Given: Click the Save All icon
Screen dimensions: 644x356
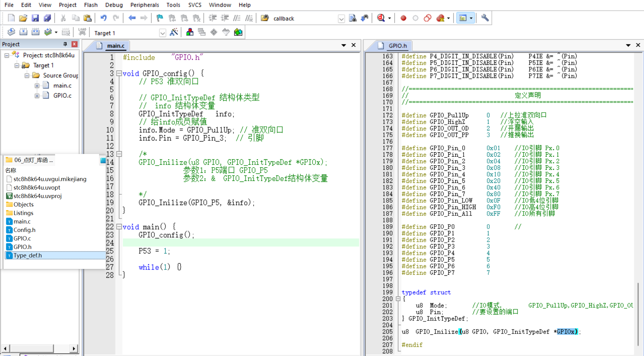Looking at the screenshot, I should pyautogui.click(x=47, y=18).
